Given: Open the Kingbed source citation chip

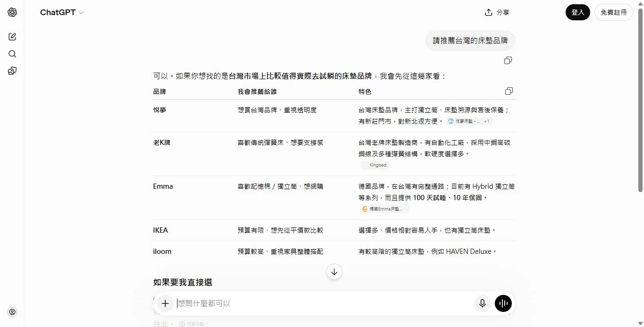Looking at the screenshot, I should pos(375,165).
